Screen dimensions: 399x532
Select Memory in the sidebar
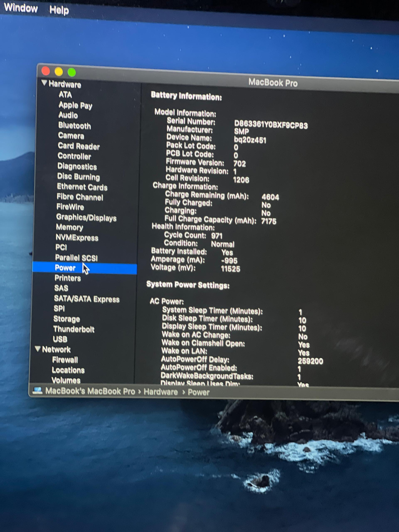click(69, 227)
